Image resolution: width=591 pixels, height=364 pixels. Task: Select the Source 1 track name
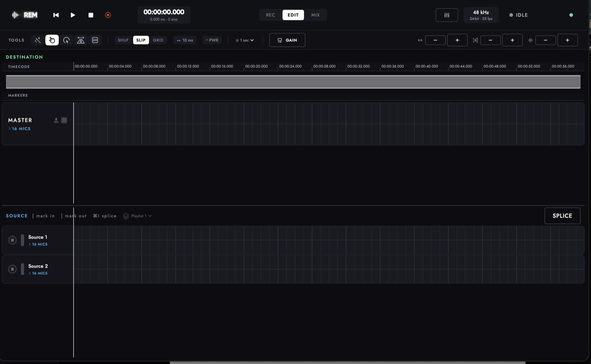coord(37,237)
